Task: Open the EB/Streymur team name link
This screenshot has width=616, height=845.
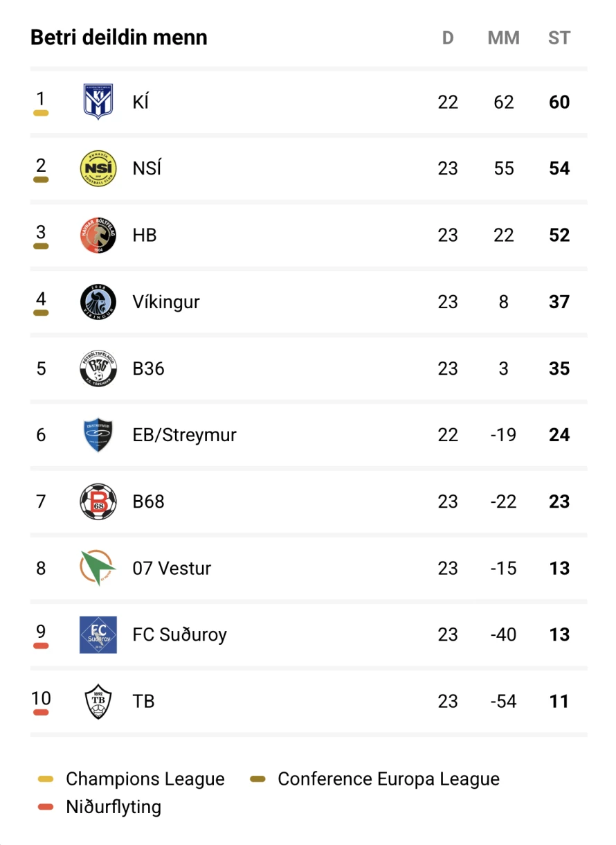Action: pyautogui.click(x=185, y=435)
